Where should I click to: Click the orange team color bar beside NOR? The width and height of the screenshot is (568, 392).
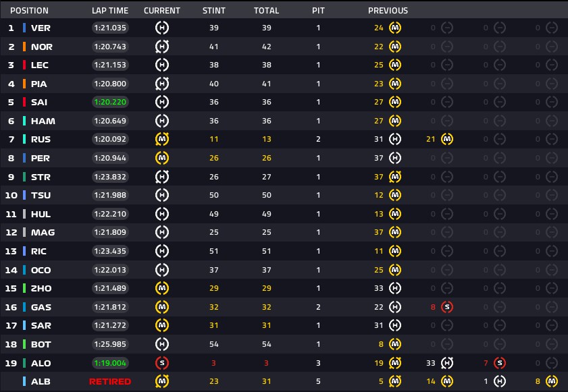[25, 47]
